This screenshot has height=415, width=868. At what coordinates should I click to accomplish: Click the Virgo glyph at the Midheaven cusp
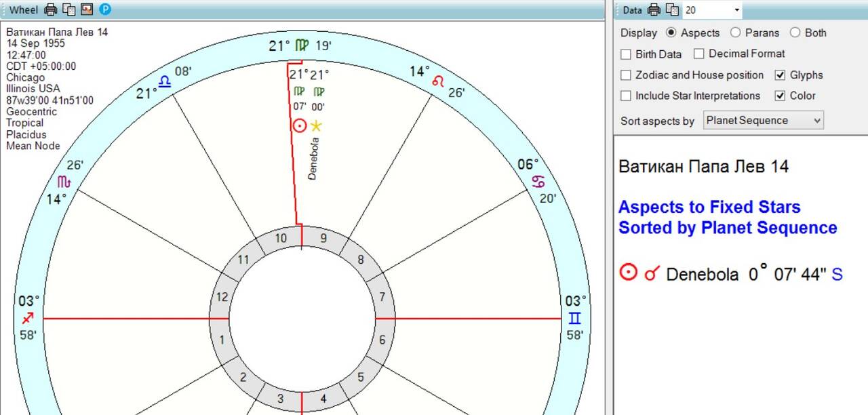tap(302, 45)
